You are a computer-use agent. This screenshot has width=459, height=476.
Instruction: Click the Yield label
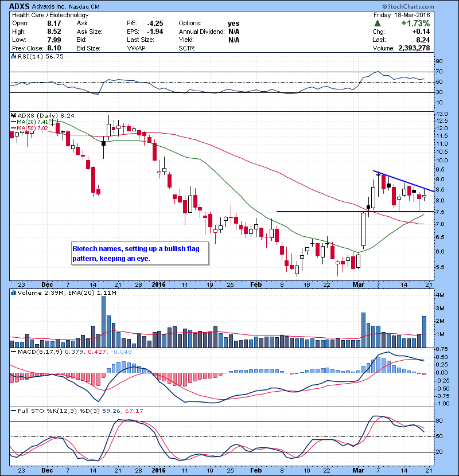point(186,40)
